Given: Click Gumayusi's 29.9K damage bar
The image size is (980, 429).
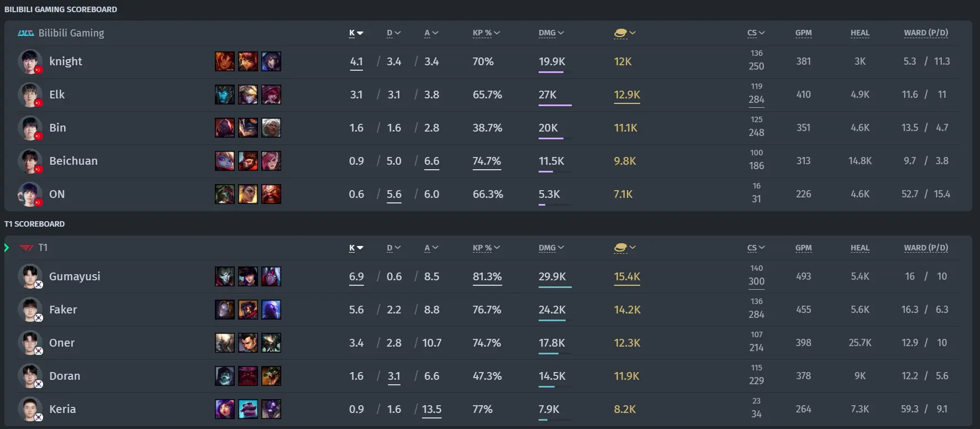Looking at the screenshot, I should (555, 287).
